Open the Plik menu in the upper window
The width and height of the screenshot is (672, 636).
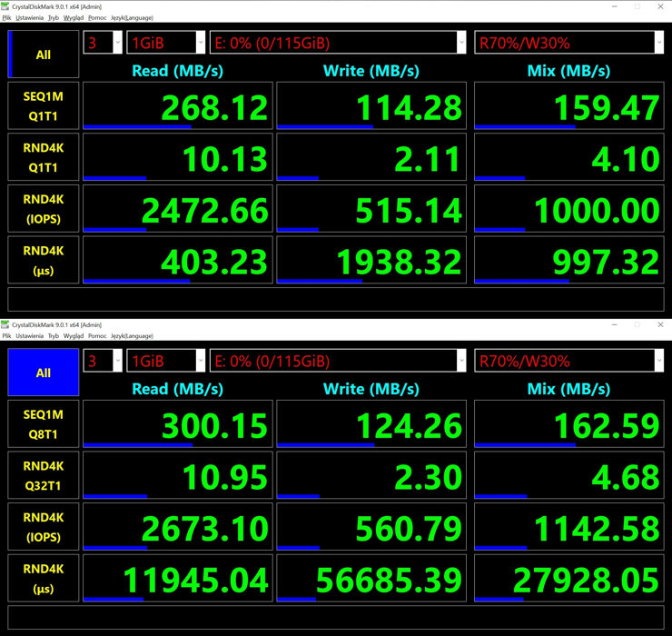point(7,18)
